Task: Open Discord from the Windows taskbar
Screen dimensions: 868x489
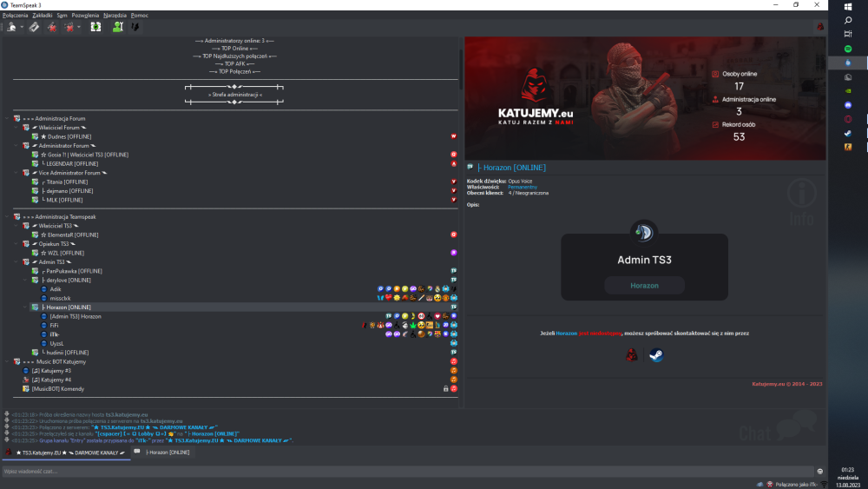Action: 847,105
